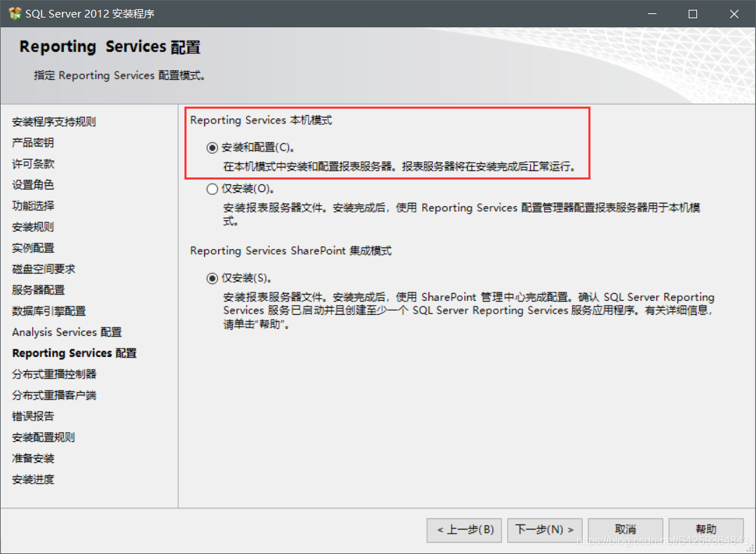756x554 pixels.
Task: Click the 设置角色 step in sidebar
Action: (33, 184)
